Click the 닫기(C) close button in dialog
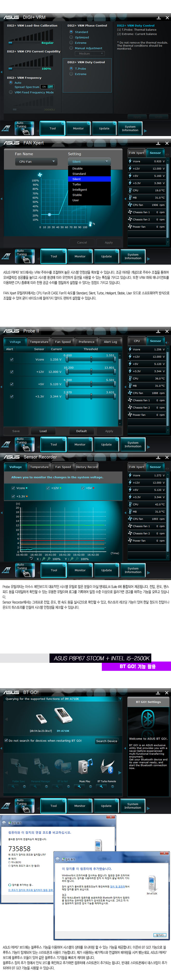This screenshot has height=980, width=171. [160, 935]
